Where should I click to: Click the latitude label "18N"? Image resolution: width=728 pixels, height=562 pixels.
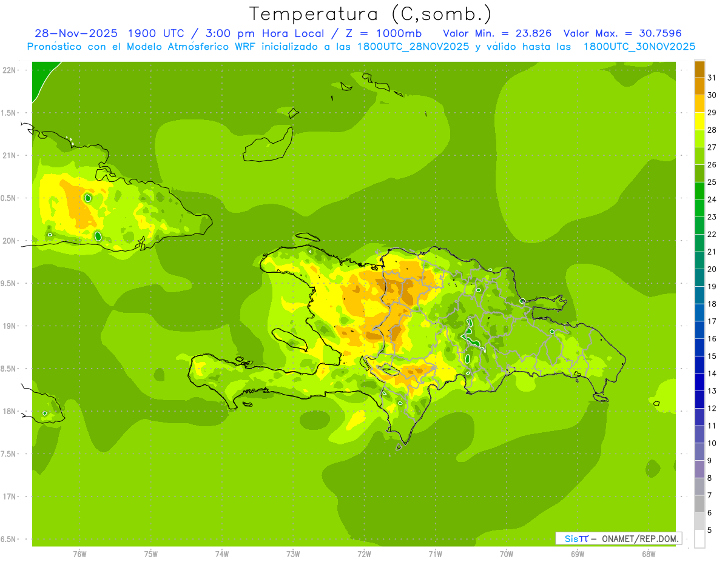coord(10,411)
